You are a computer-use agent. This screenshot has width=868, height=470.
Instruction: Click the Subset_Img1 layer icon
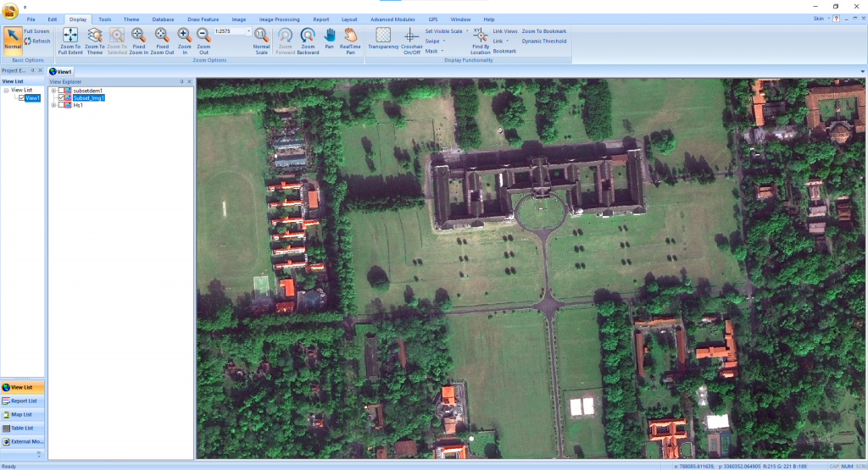tap(69, 98)
